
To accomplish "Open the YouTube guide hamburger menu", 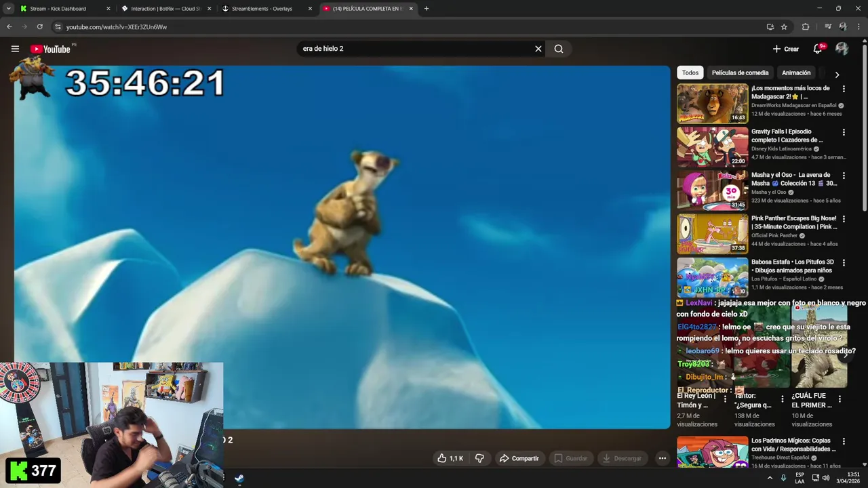I will tap(15, 49).
